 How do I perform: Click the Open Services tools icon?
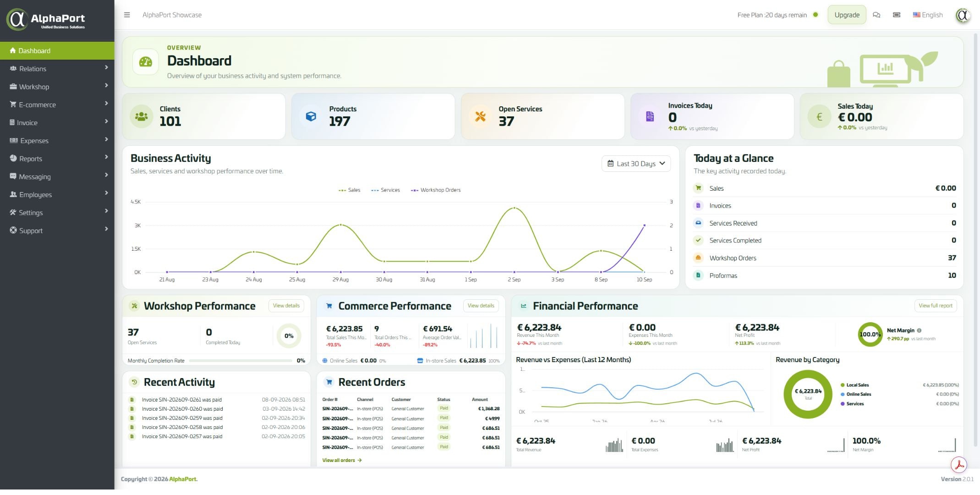click(x=480, y=116)
